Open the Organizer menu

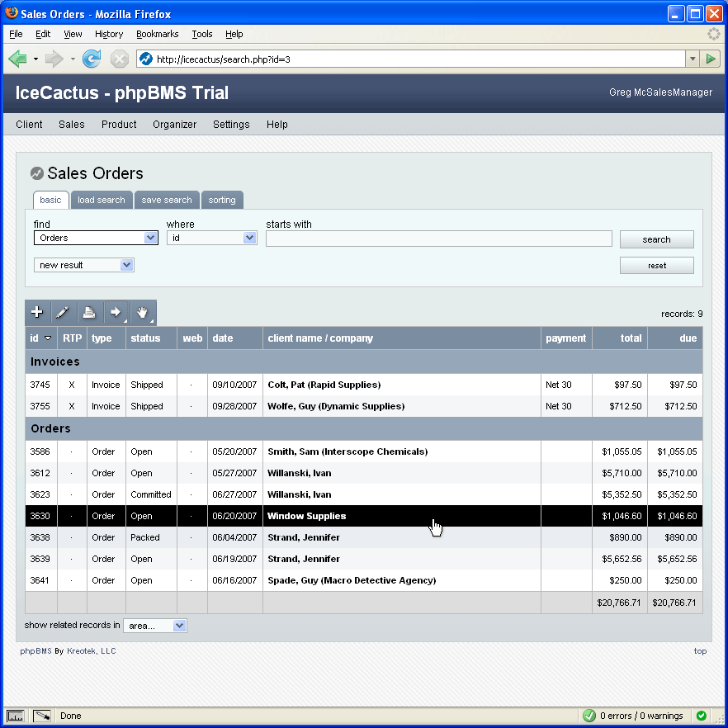(174, 125)
